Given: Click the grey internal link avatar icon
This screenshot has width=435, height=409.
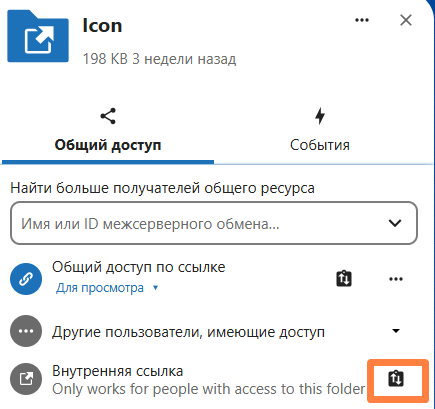Looking at the screenshot, I should 26,379.
